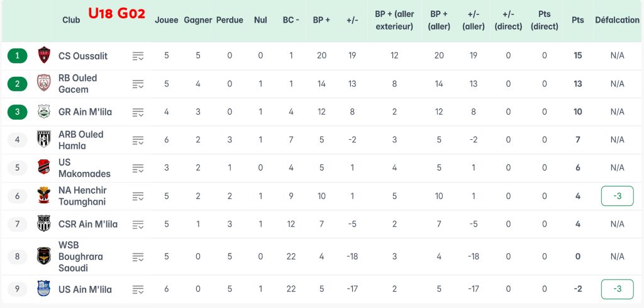Click the CSR Ain M'lila club badge
Screen dimensions: 644x308
[x=44, y=224]
